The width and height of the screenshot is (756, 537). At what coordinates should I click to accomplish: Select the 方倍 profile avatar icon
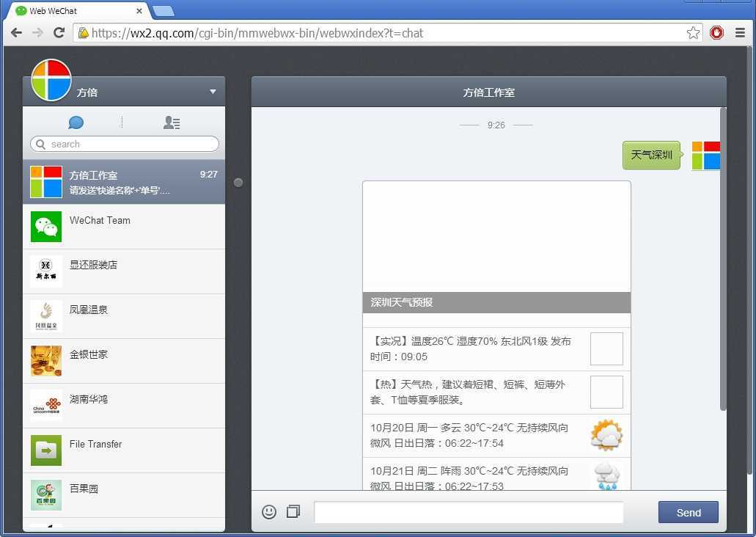pyautogui.click(x=51, y=79)
